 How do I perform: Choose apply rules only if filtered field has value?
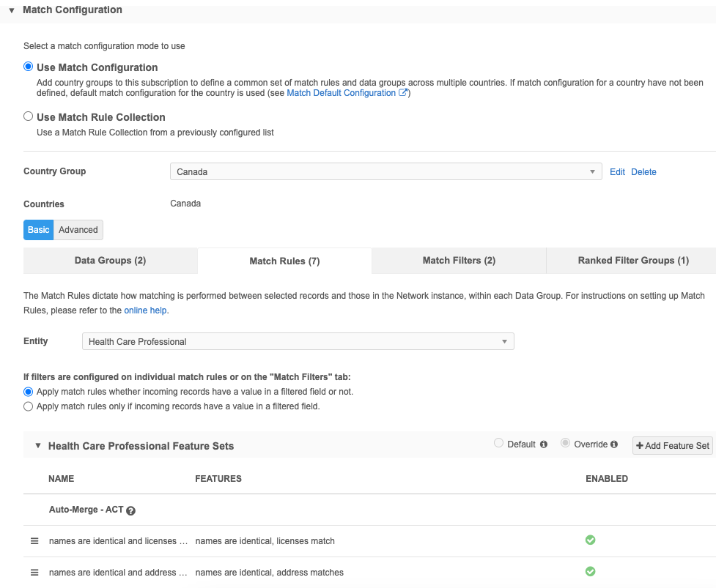pos(29,406)
